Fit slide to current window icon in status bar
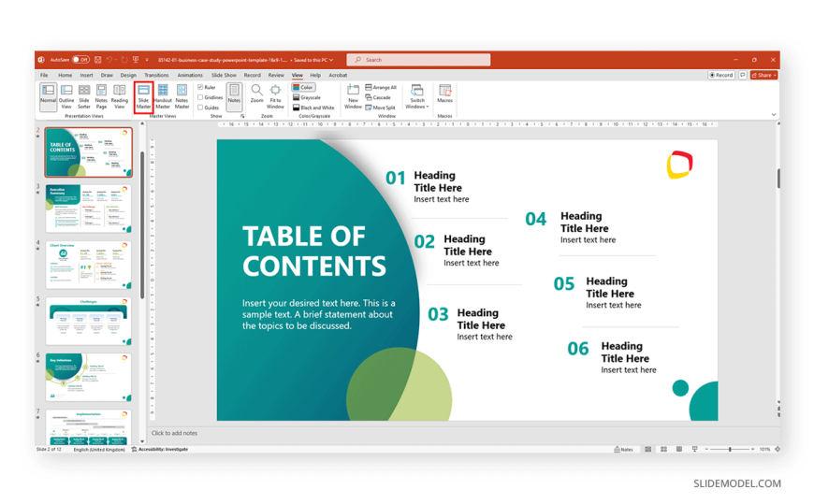Image resolution: width=814 pixels, height=504 pixels. (x=778, y=450)
